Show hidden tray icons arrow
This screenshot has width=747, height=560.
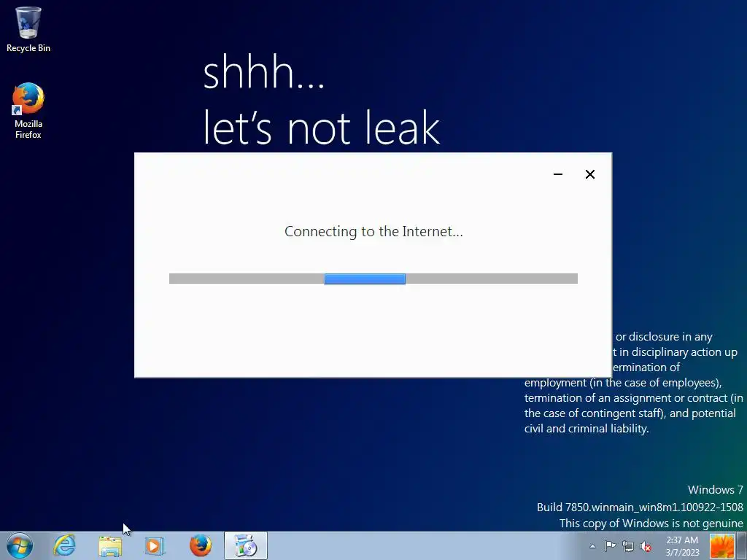pos(592,546)
